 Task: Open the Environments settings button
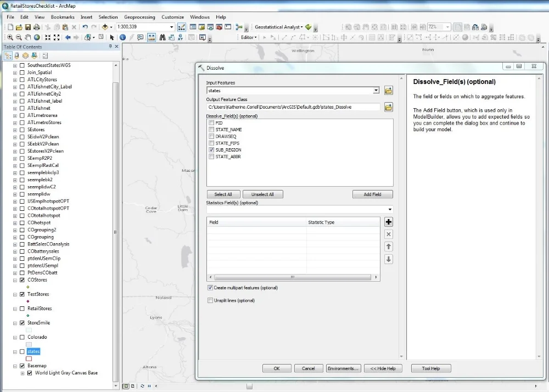pos(343,368)
